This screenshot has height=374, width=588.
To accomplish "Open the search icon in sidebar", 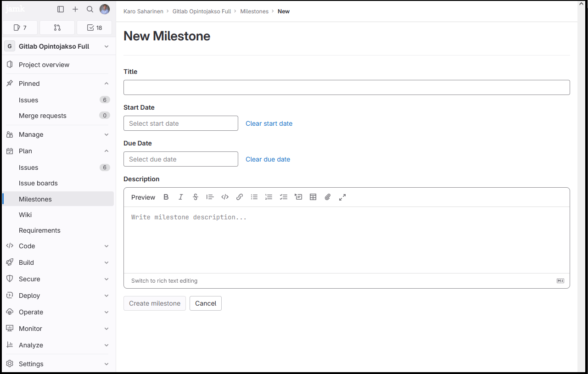I will tap(90, 9).
